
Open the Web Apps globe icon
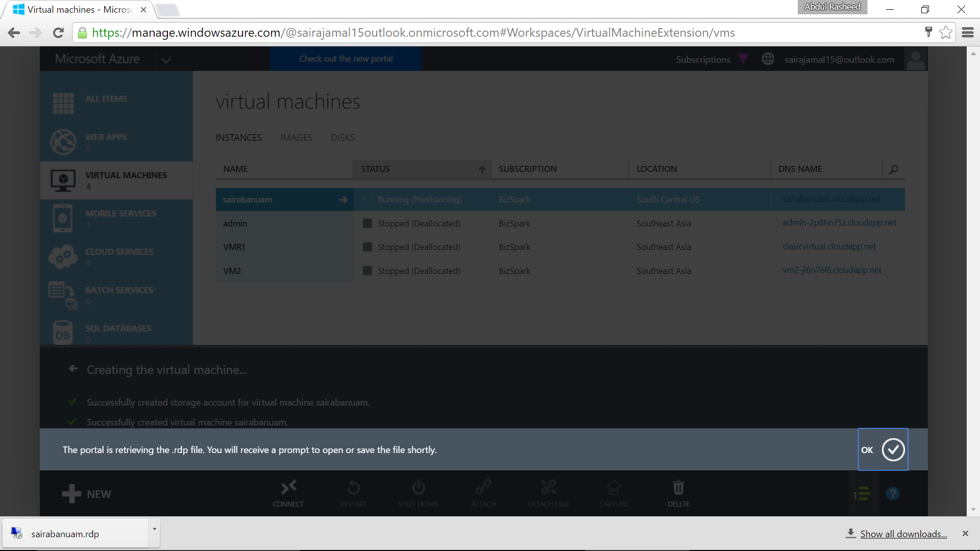63,141
